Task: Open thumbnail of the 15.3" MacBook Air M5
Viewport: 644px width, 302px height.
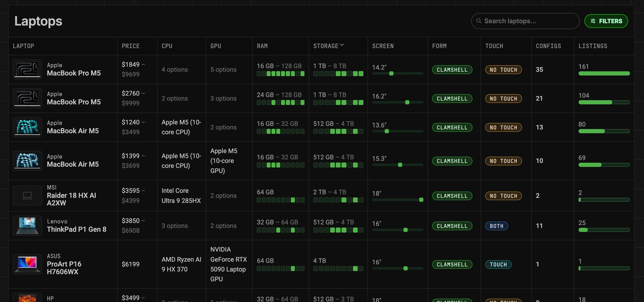Action: point(27,161)
